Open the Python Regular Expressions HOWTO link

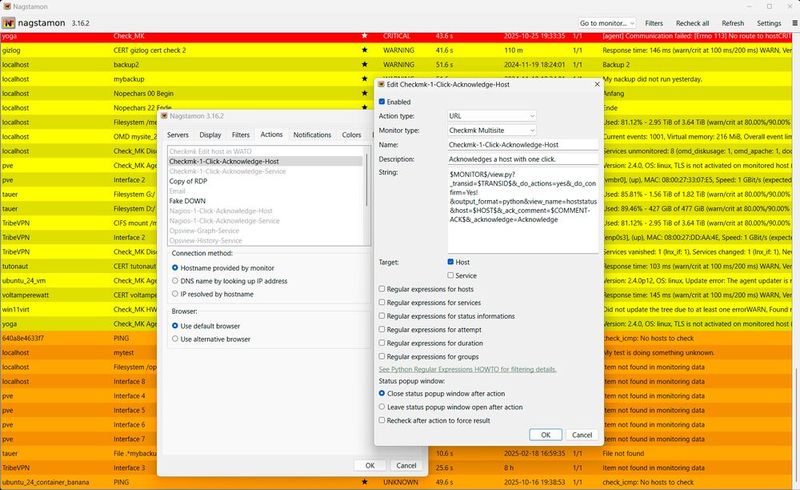point(467,369)
